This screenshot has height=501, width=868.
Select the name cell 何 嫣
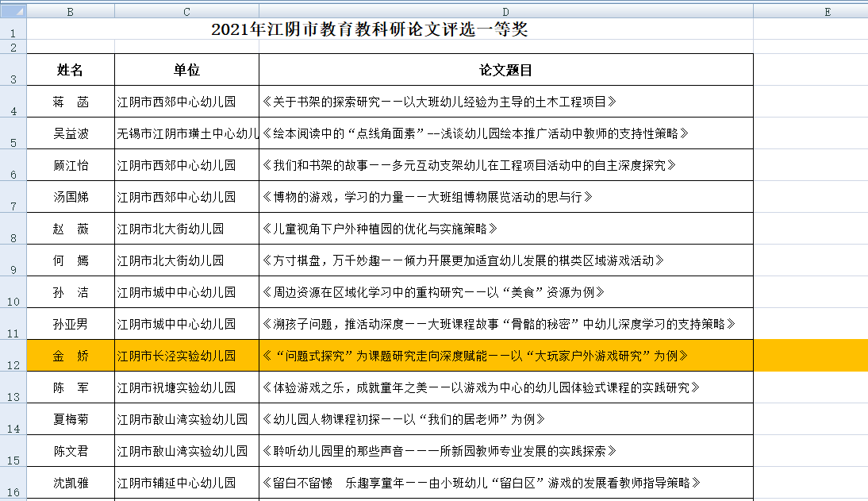point(71,260)
